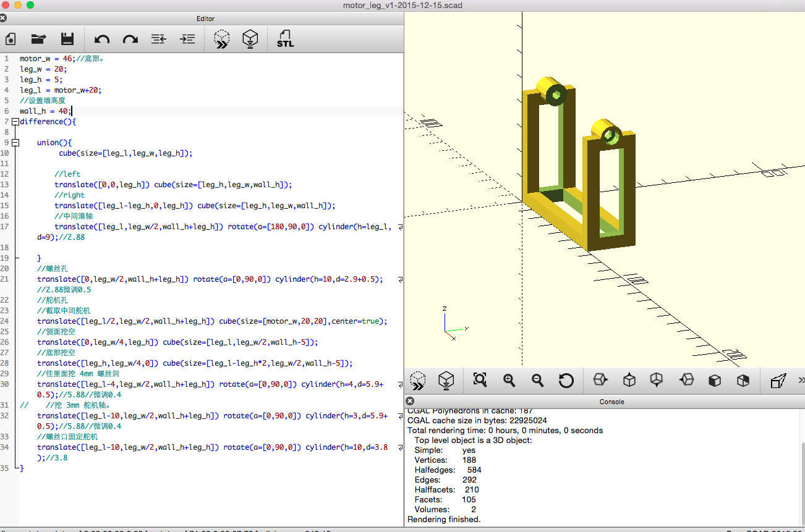The width and height of the screenshot is (805, 532).
Task: Export the design as STL
Action: pos(285,39)
